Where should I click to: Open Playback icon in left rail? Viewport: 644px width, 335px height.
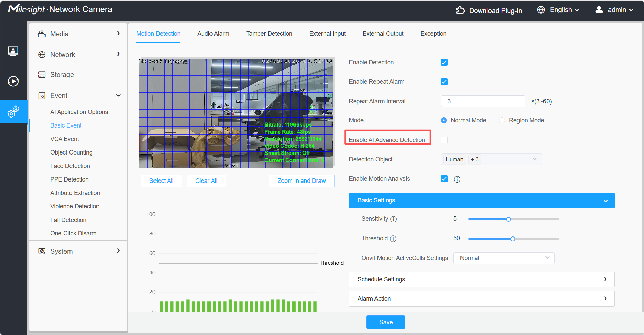(x=13, y=81)
